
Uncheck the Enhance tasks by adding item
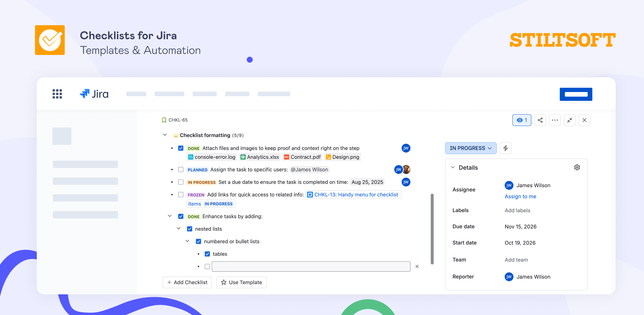(181, 216)
